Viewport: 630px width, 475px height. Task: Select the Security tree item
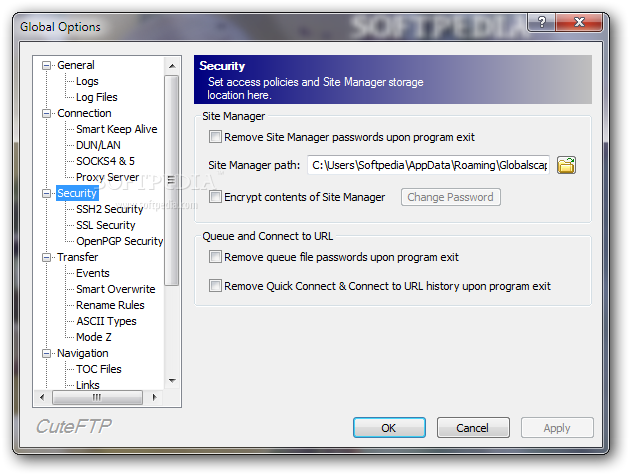(77, 193)
